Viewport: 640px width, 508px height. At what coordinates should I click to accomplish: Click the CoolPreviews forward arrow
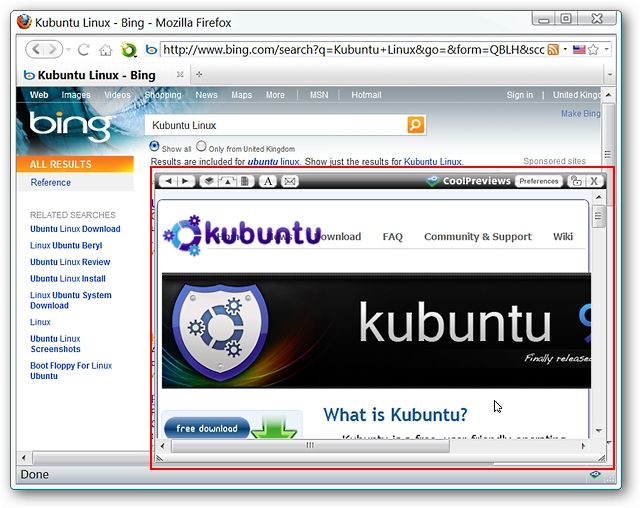(185, 181)
